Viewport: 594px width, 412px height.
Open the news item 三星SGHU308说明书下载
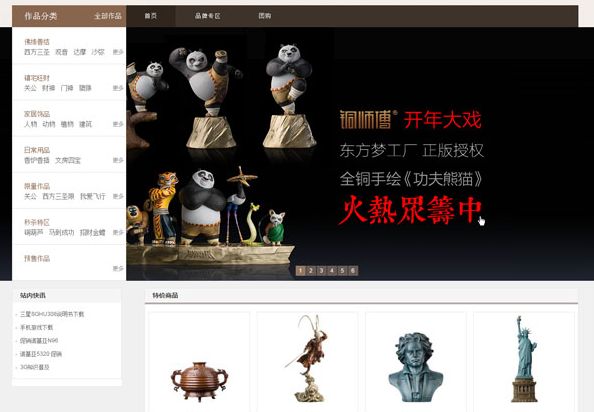tap(52, 314)
